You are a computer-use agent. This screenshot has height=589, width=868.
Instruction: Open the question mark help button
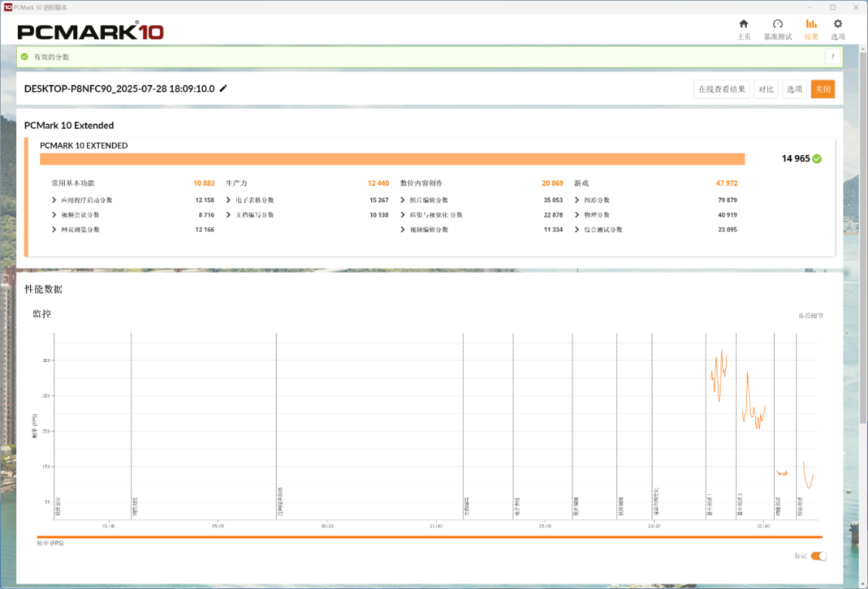click(x=833, y=56)
